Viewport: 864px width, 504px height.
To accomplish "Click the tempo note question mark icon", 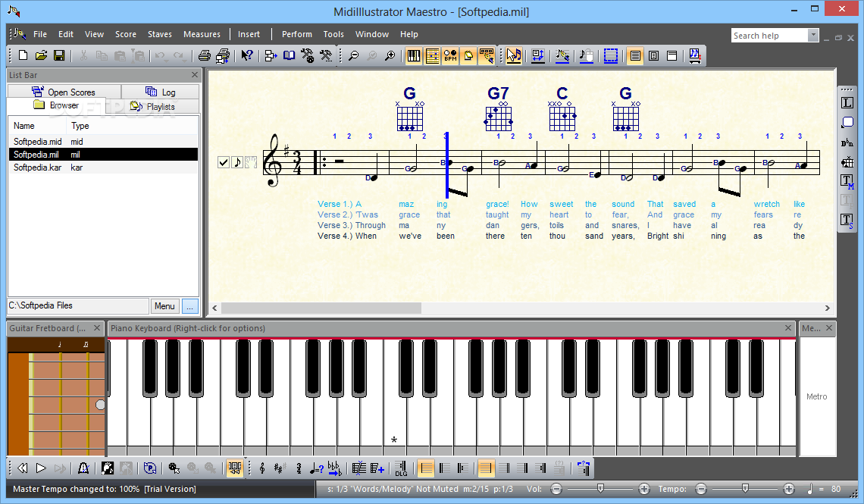I will (x=316, y=468).
